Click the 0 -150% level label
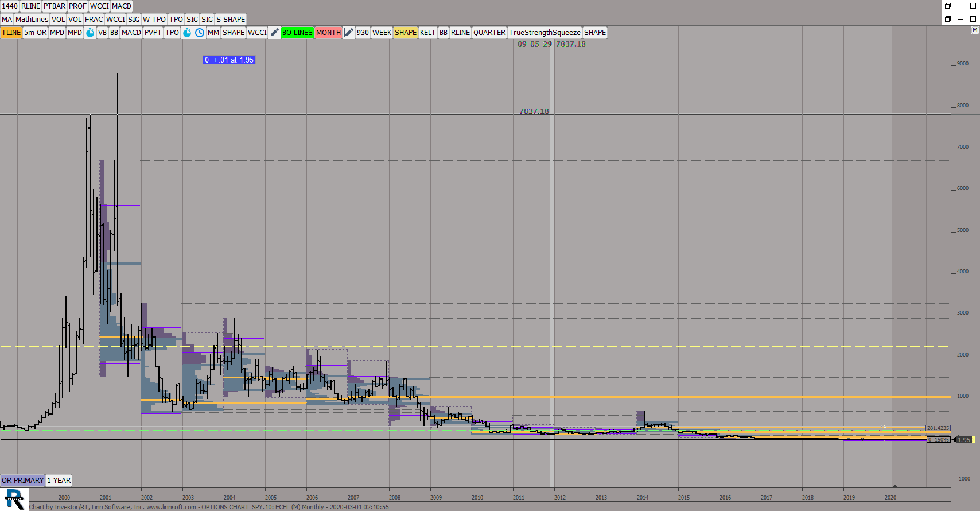 pyautogui.click(x=938, y=440)
